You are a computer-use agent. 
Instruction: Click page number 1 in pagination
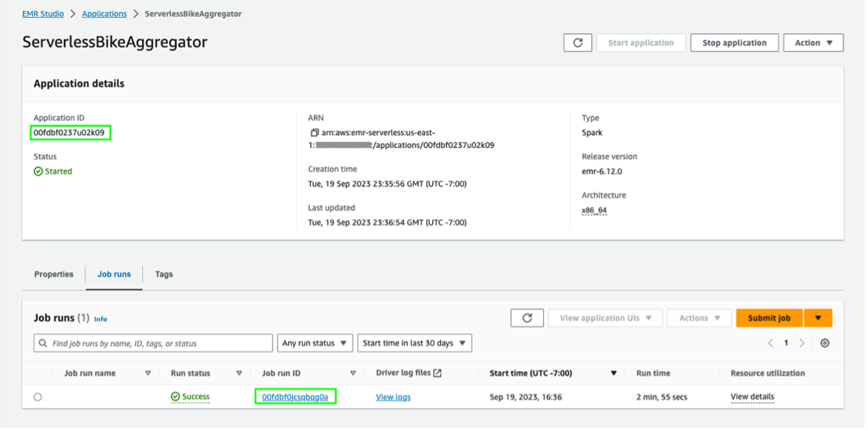coord(785,343)
